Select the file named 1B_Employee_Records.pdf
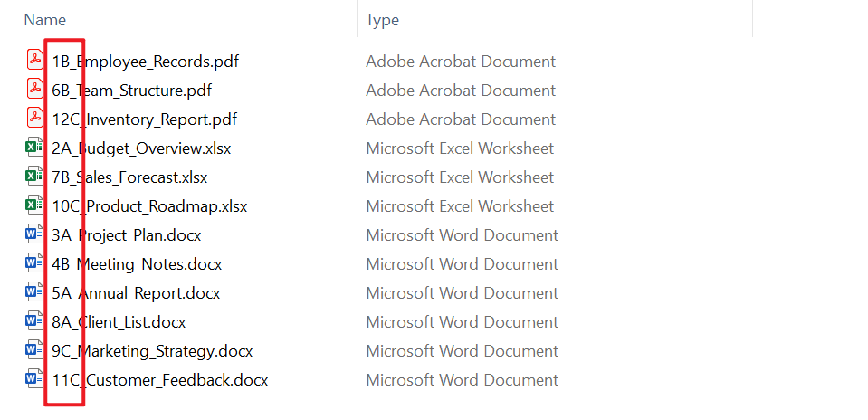The width and height of the screenshot is (868, 420). point(145,62)
